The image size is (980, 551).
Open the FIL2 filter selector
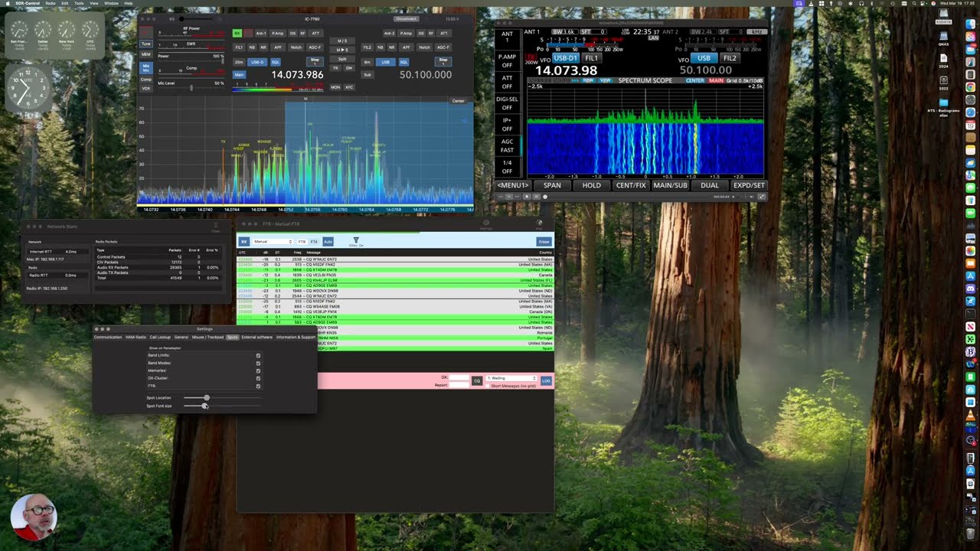click(367, 47)
